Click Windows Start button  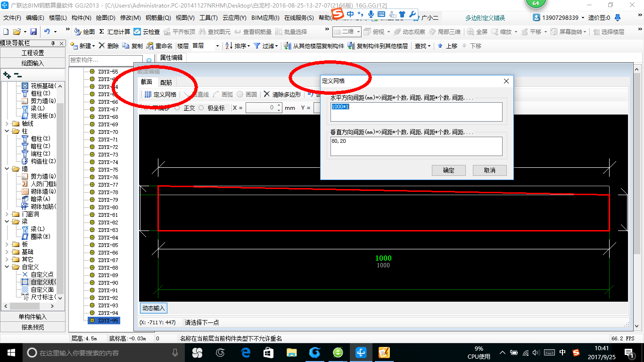(11, 352)
